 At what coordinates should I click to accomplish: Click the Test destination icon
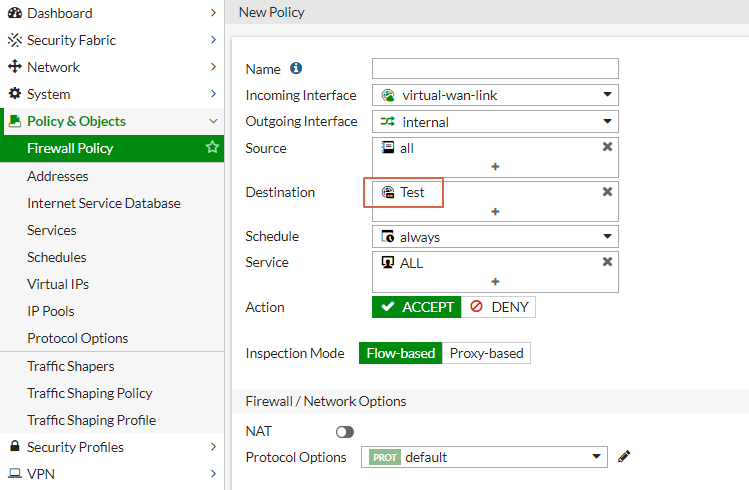388,192
